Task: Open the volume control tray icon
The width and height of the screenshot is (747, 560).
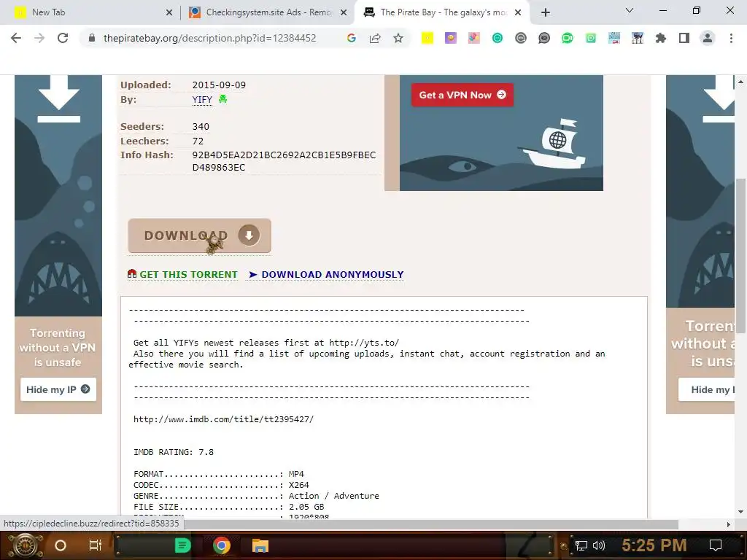Action: coord(599,545)
